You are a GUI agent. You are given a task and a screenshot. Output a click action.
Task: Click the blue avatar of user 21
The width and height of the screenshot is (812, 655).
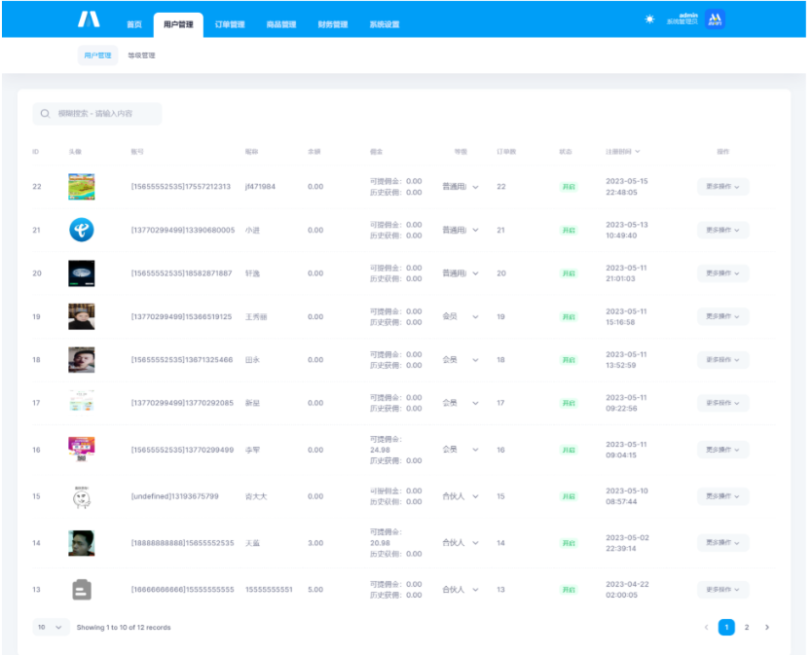[82, 231]
